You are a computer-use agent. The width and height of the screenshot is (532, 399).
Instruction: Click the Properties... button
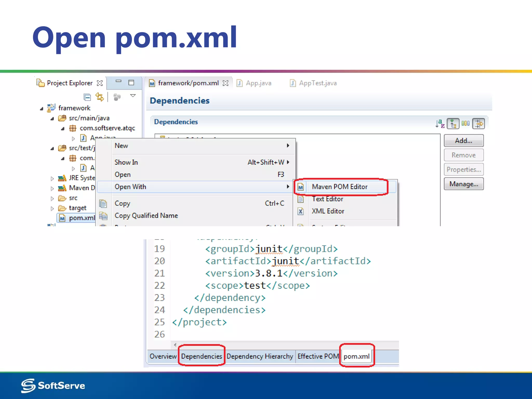[x=464, y=170]
